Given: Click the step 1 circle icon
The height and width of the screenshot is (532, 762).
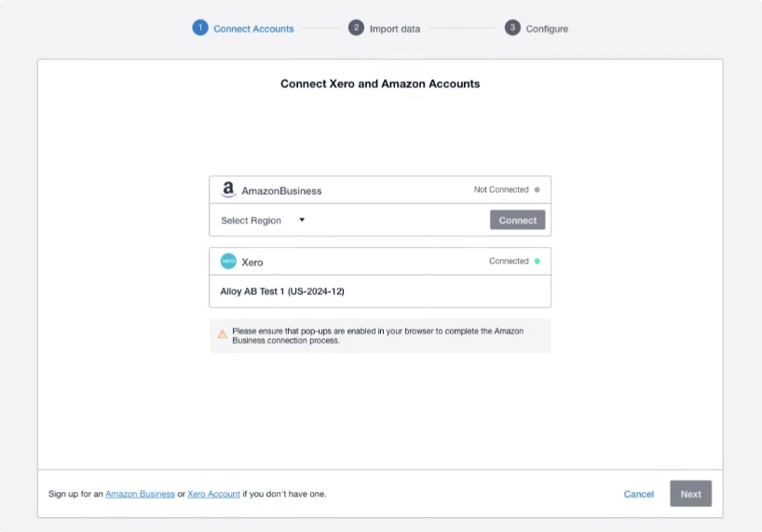Looking at the screenshot, I should coord(199,28).
